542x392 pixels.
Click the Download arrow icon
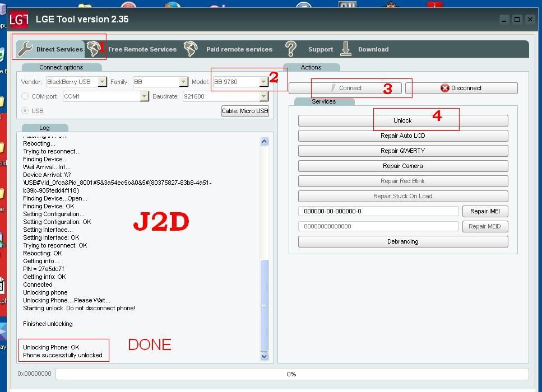(346, 49)
